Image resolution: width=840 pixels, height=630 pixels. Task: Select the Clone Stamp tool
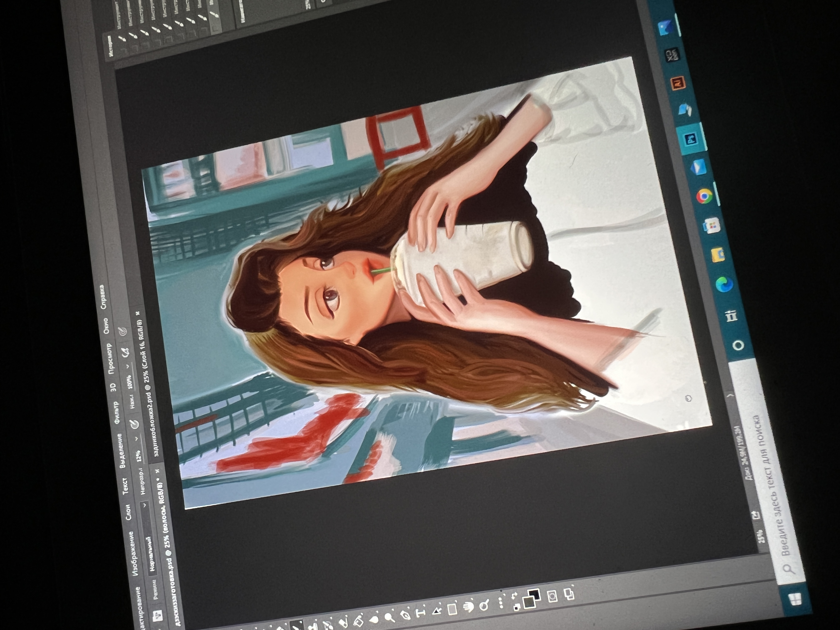313,626
